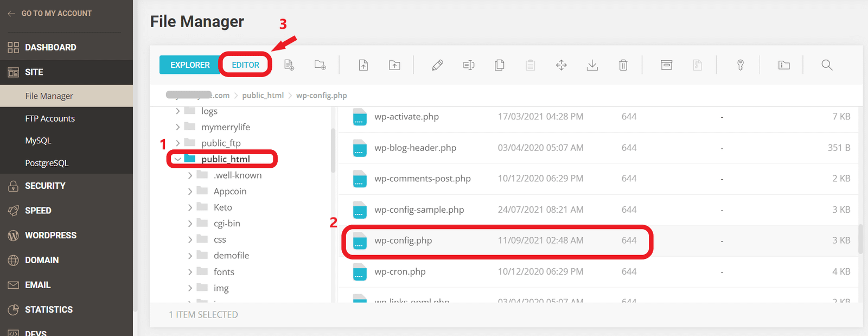The image size is (868, 336).
Task: Click Go To My Account link
Action: pos(50,14)
